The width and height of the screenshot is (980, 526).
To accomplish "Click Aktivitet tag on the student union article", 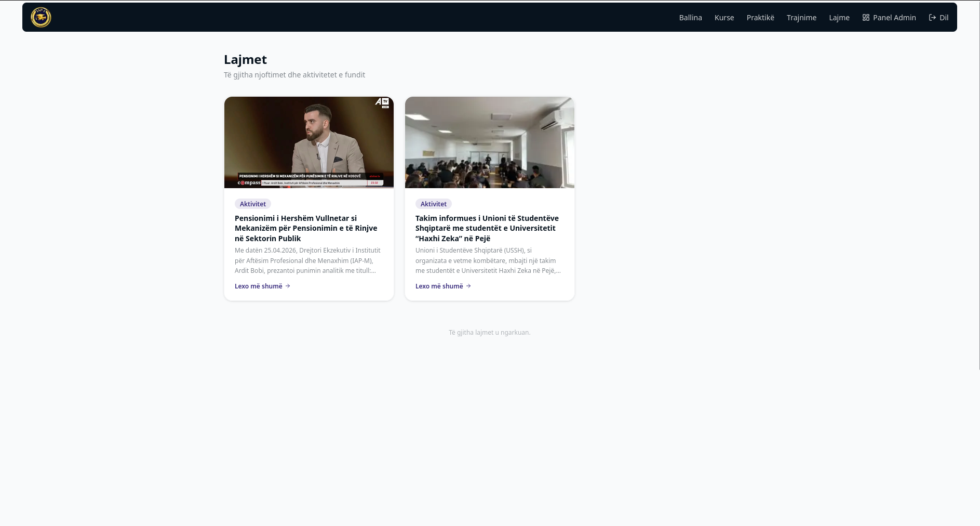I will click(434, 204).
